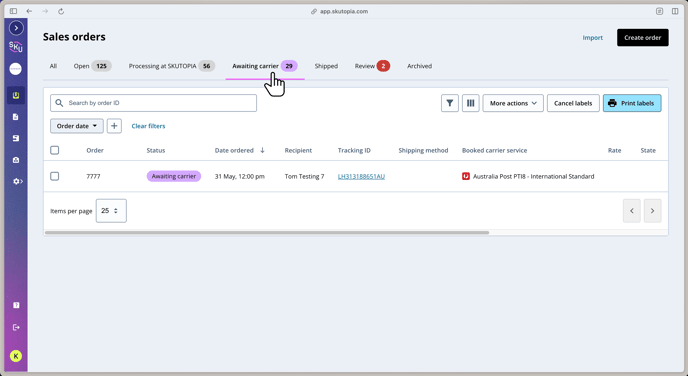Viewport: 688px width, 376px height.
Task: Sort by the Date ordered arrow
Action: [x=262, y=150]
